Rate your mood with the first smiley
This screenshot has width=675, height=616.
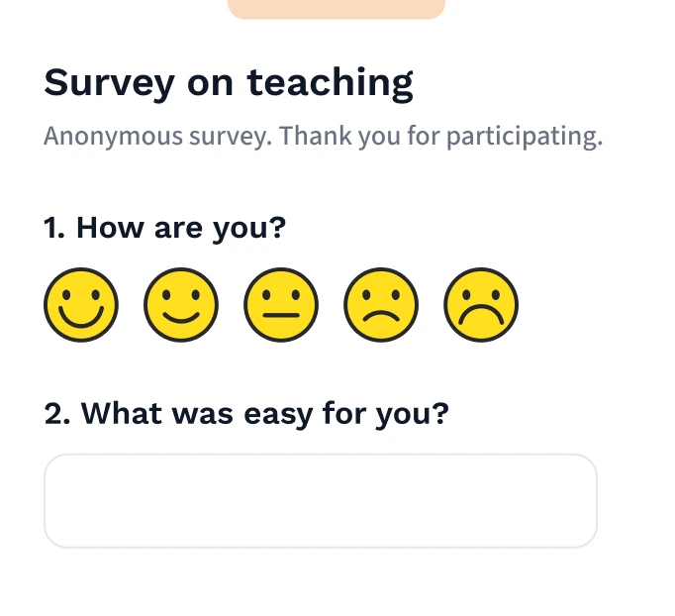[81, 305]
